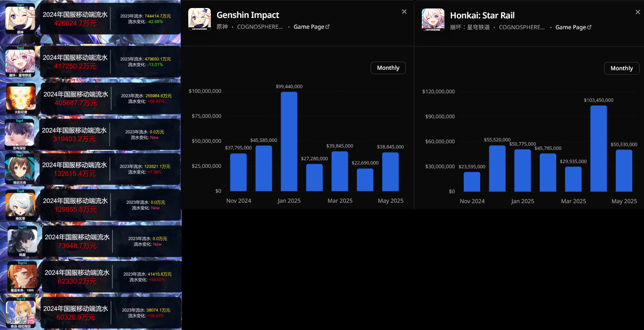Screen dimensions: 644x330
Task: Select the 鸣潮 Top11 game icon
Action: [22, 241]
